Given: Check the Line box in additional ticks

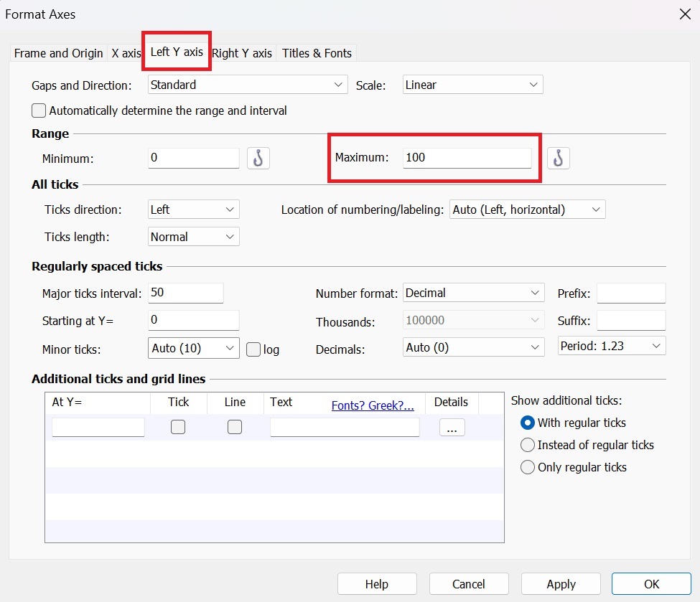Looking at the screenshot, I should [234, 428].
